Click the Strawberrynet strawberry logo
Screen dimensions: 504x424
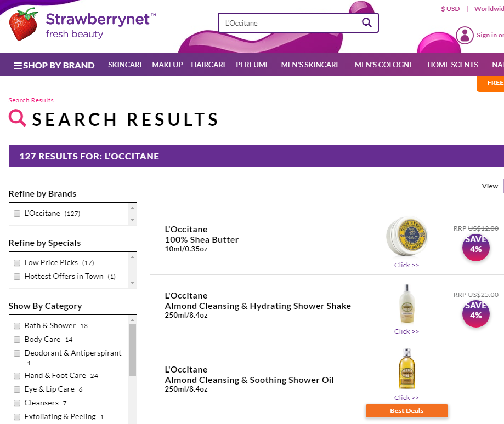pyautogui.click(x=24, y=25)
